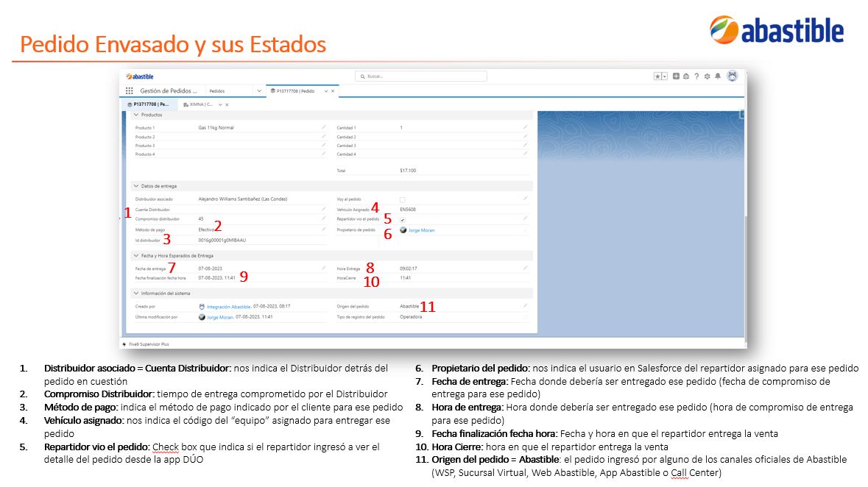
Task: Open the Five9 Supervisor Plus utility item
Action: [x=146, y=344]
